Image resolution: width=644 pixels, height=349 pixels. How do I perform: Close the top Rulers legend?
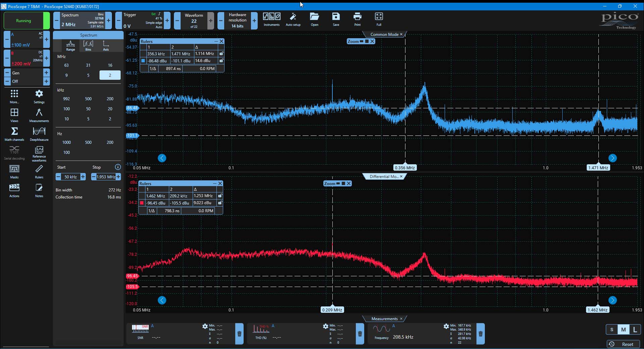[x=221, y=41]
